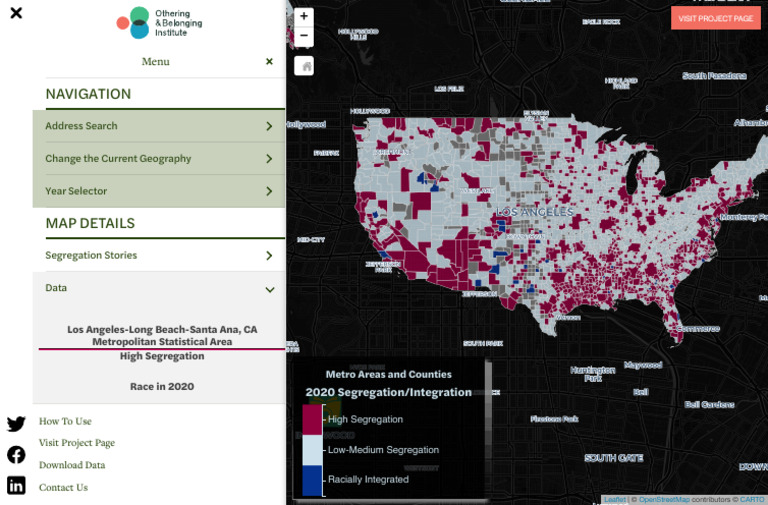Click the MAP DETAILS section heading
The height and width of the screenshot is (505, 768).
90,223
